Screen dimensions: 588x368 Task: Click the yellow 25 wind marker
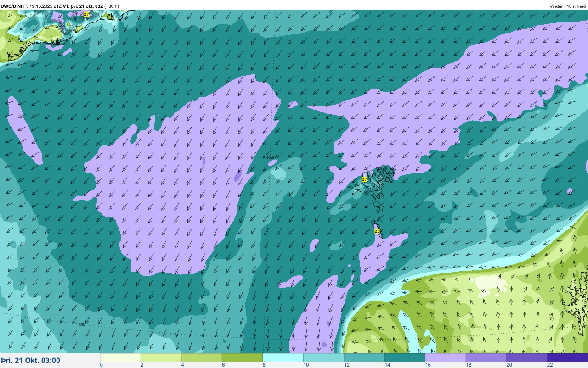pos(377,231)
